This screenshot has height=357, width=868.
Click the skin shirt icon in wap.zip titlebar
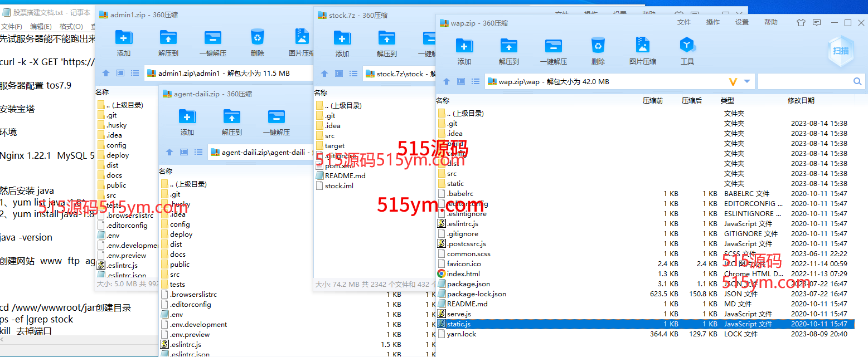[801, 23]
